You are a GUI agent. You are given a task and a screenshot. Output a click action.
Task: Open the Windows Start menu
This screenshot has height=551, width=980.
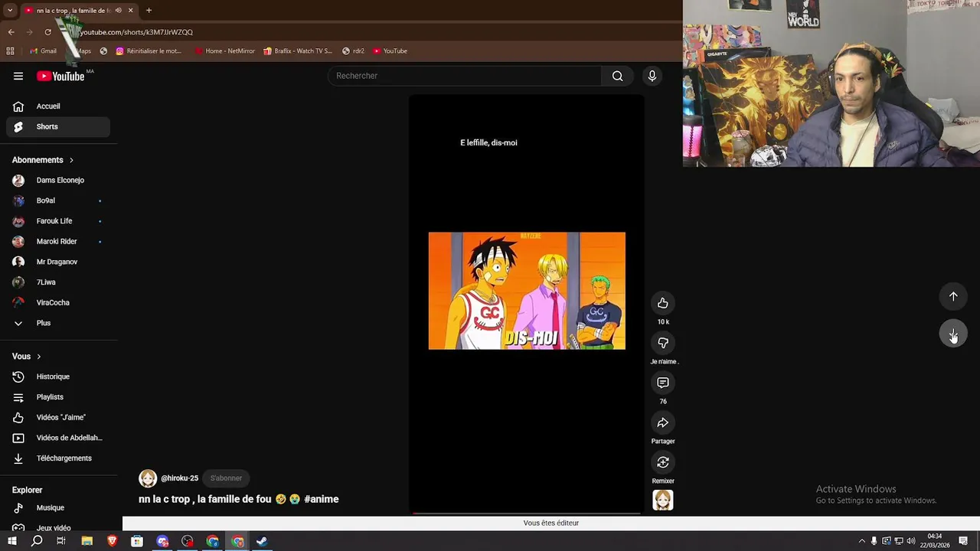[11, 541]
